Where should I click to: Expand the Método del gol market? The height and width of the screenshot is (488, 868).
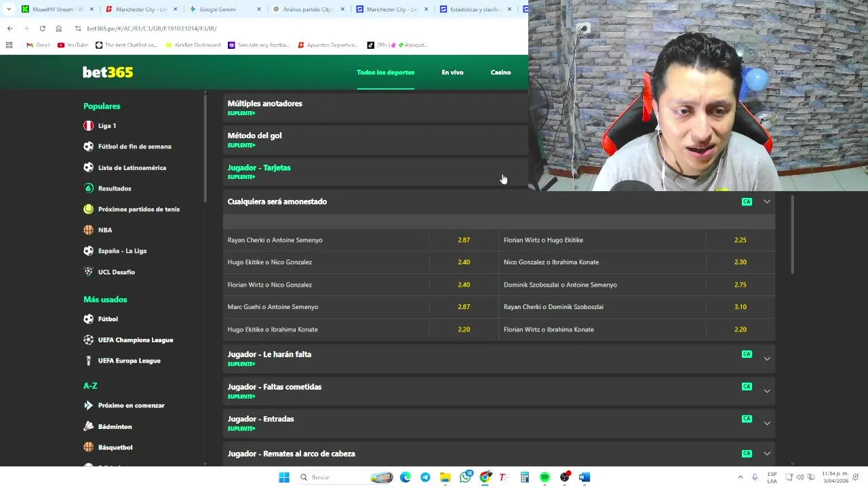pos(375,139)
